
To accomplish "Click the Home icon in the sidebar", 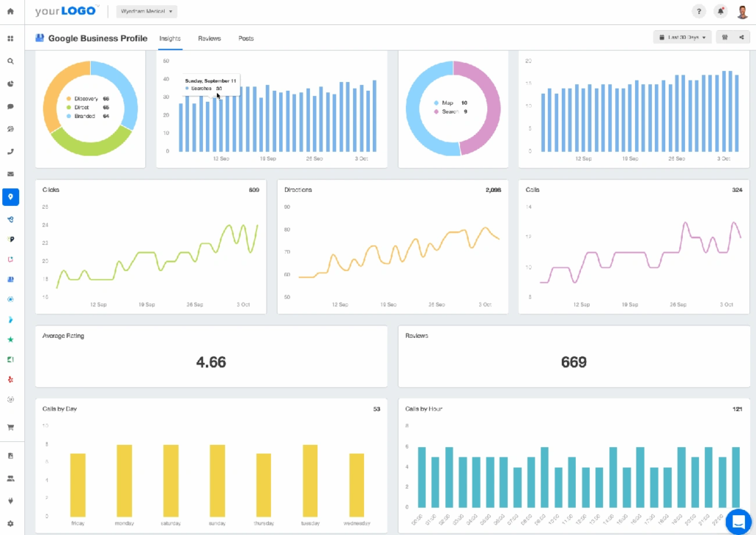I will (x=10, y=12).
